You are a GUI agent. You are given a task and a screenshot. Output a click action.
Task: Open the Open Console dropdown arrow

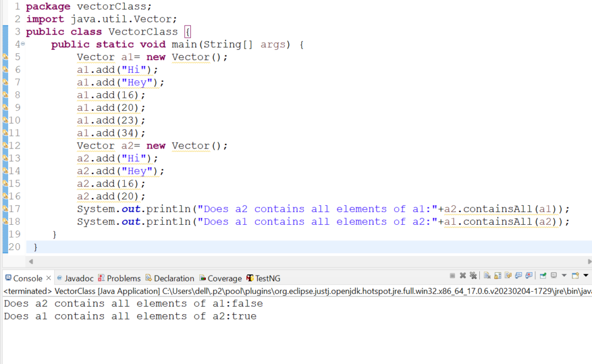[586, 276]
